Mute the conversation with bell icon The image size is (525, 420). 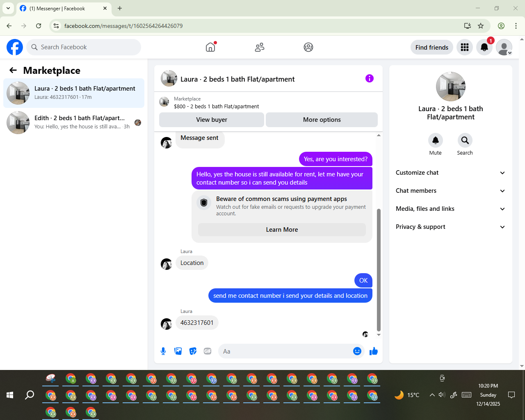pos(436,140)
